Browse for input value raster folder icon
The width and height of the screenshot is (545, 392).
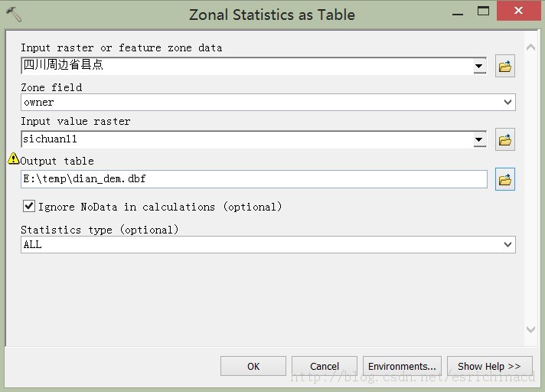[x=504, y=139]
